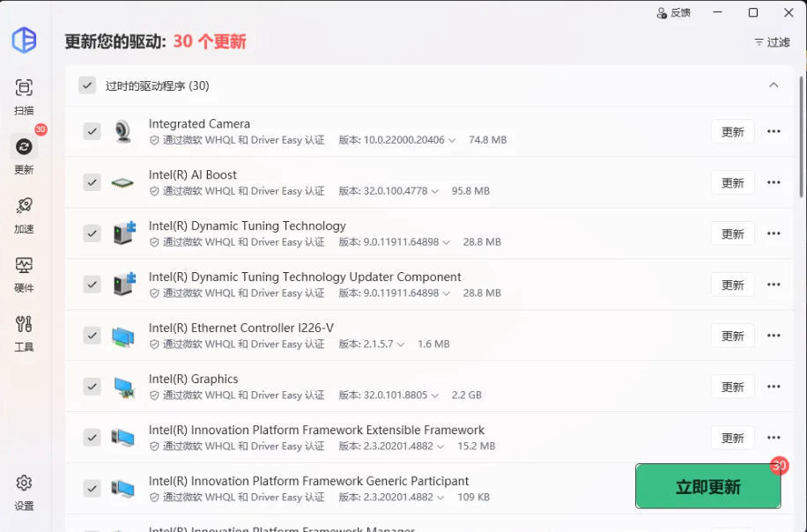Open more options for Integrated Camera
The height and width of the screenshot is (532, 807).
(774, 132)
